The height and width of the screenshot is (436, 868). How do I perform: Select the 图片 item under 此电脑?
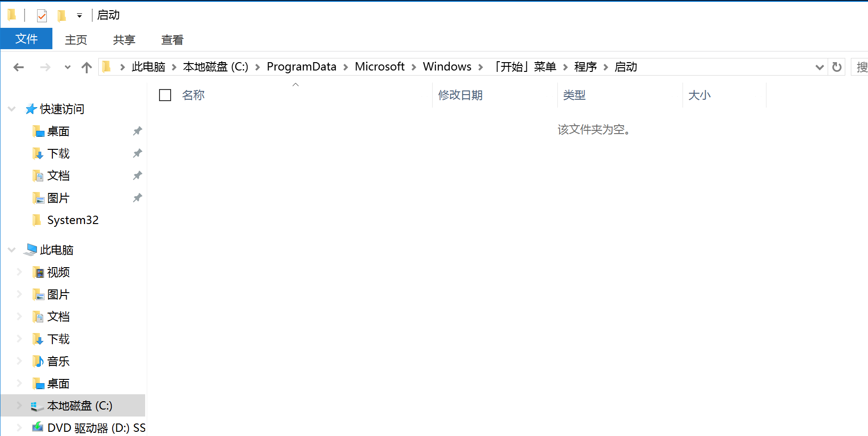tap(58, 294)
